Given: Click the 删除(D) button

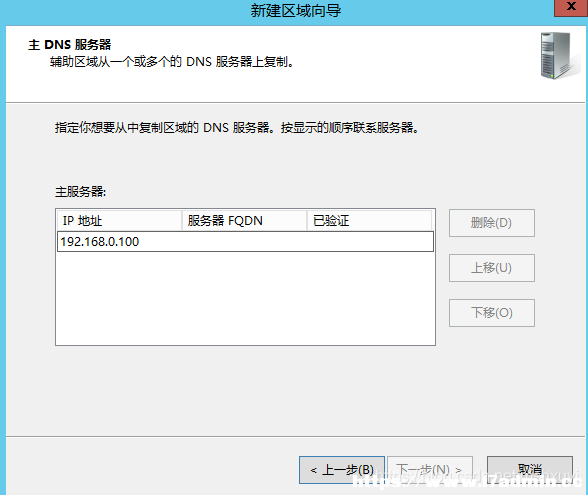Looking at the screenshot, I should coord(492,223).
